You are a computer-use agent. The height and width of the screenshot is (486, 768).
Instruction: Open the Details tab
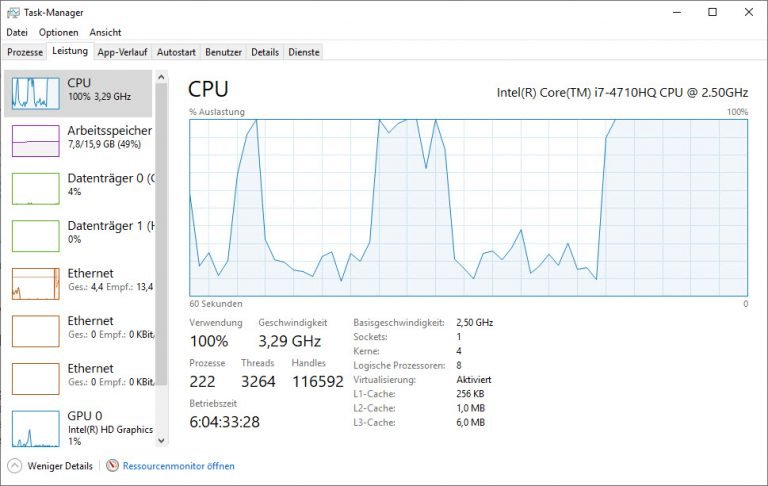click(x=265, y=52)
